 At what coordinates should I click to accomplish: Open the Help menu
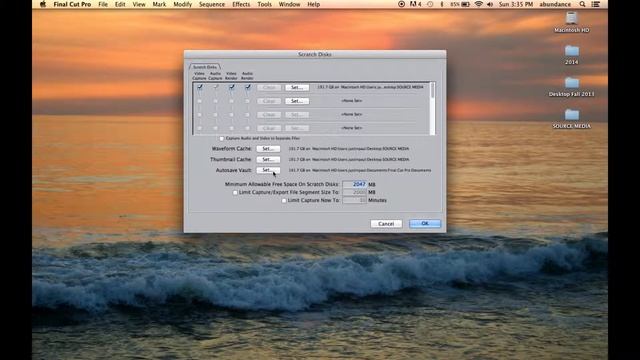[x=313, y=4]
